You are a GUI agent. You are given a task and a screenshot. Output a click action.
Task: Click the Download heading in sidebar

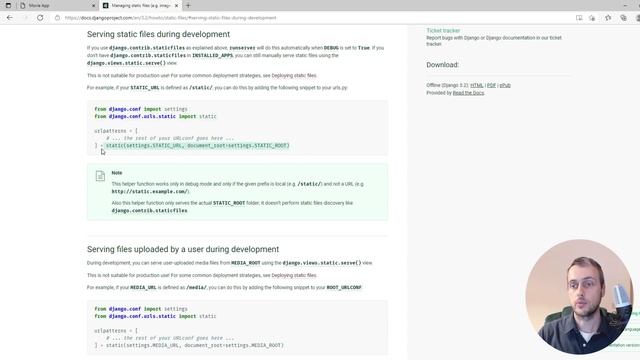[442, 65]
